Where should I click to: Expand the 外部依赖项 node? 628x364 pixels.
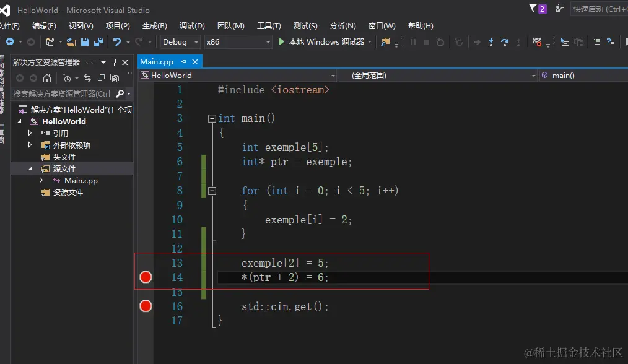[30, 145]
